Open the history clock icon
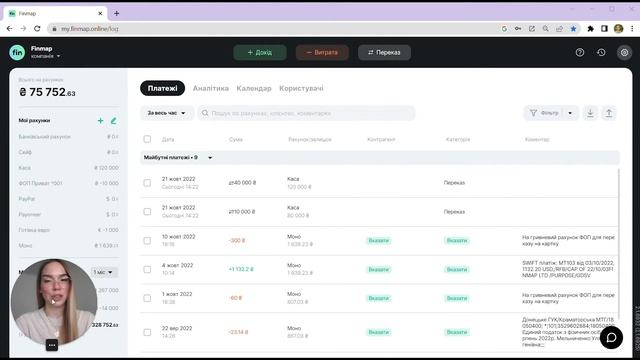The height and width of the screenshot is (360, 640). 601,52
